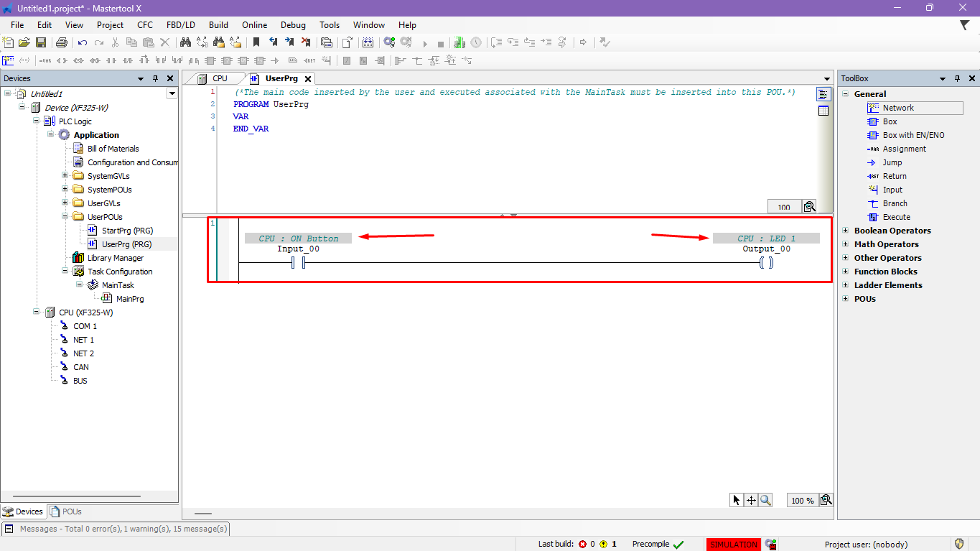
Task: Click the Undo arrow in the toolbar
Action: pos(83,43)
